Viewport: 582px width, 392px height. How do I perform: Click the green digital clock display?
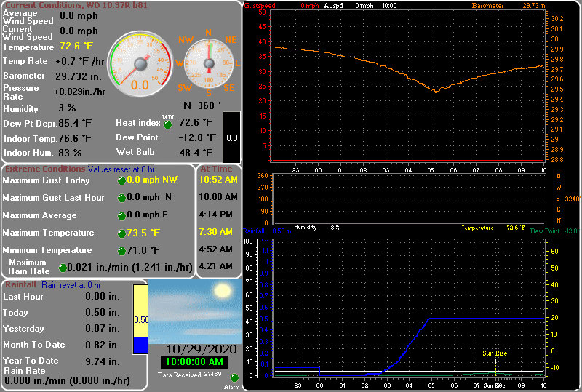click(194, 362)
